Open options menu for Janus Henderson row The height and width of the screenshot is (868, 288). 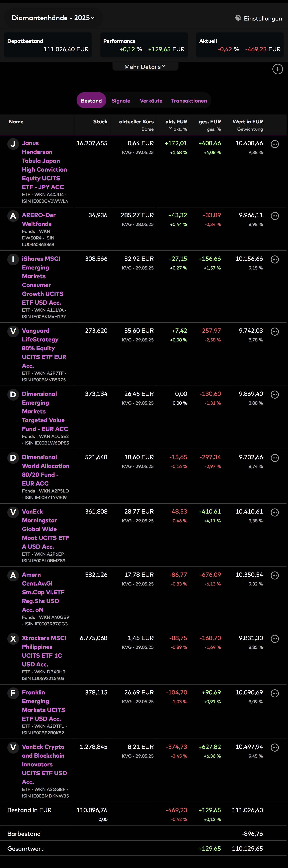pos(275,144)
